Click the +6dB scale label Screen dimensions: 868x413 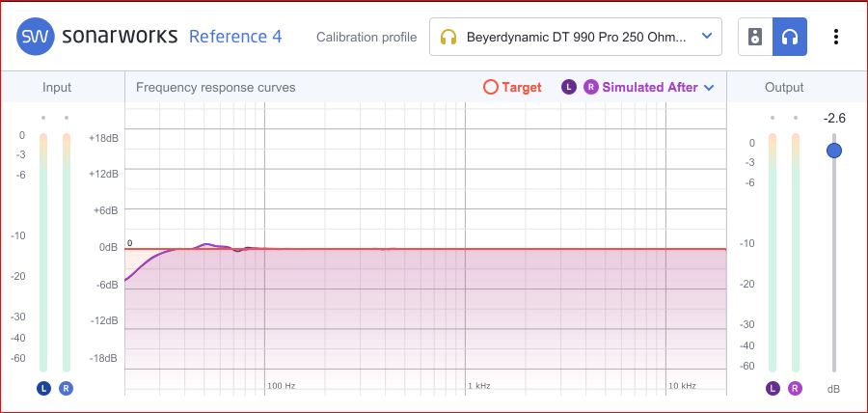pyautogui.click(x=106, y=210)
